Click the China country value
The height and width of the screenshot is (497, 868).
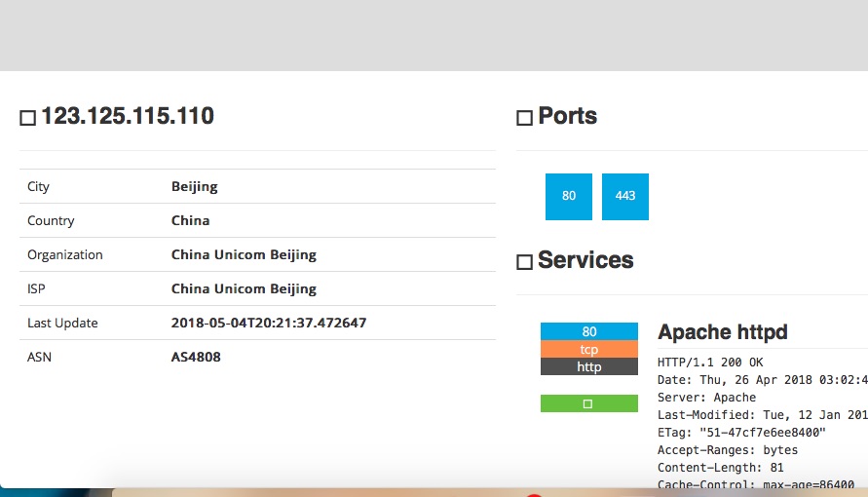pyautogui.click(x=191, y=220)
